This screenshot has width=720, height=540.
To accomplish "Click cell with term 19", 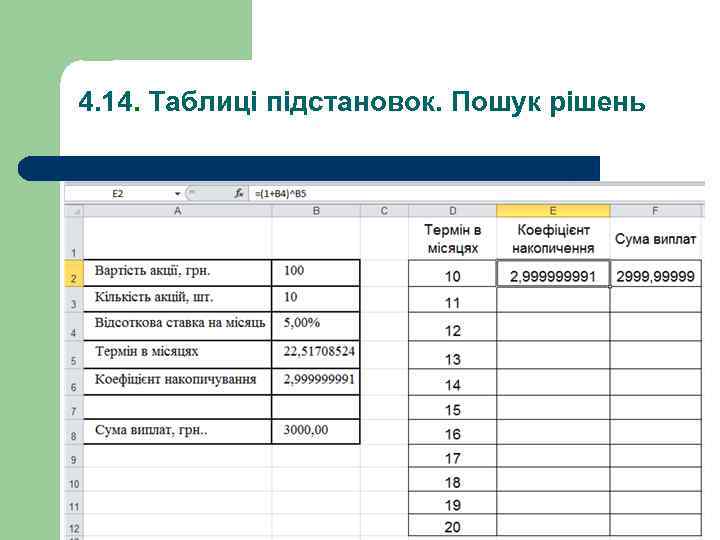I will [x=452, y=503].
